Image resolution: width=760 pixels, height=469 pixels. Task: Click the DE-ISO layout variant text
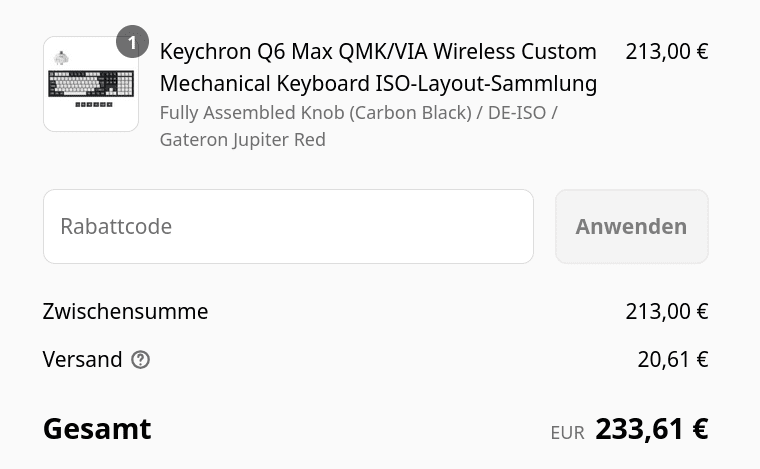pyautogui.click(x=517, y=112)
